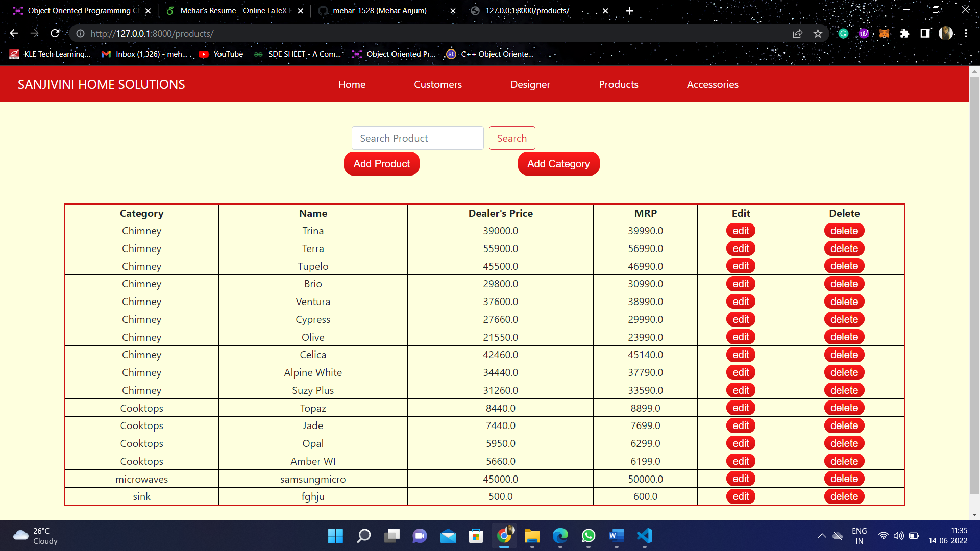
Task: Expand hidden icons in the system tray
Action: pyautogui.click(x=821, y=536)
